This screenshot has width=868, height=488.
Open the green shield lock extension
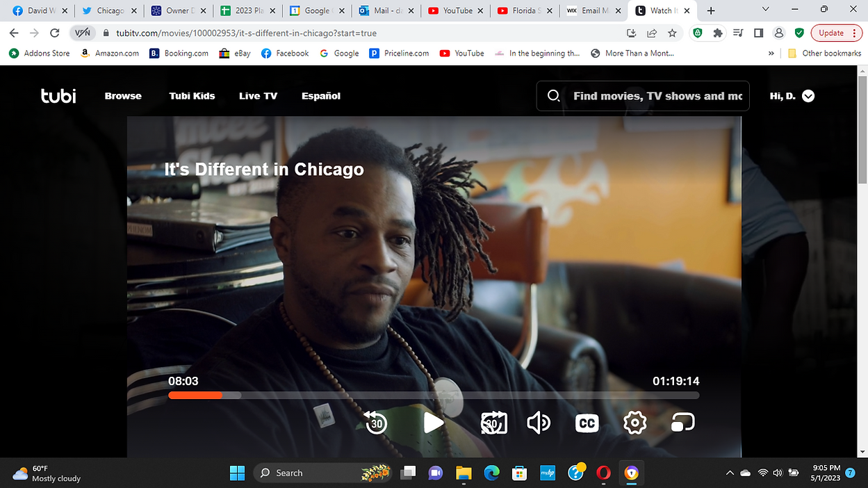pyautogui.click(x=698, y=33)
